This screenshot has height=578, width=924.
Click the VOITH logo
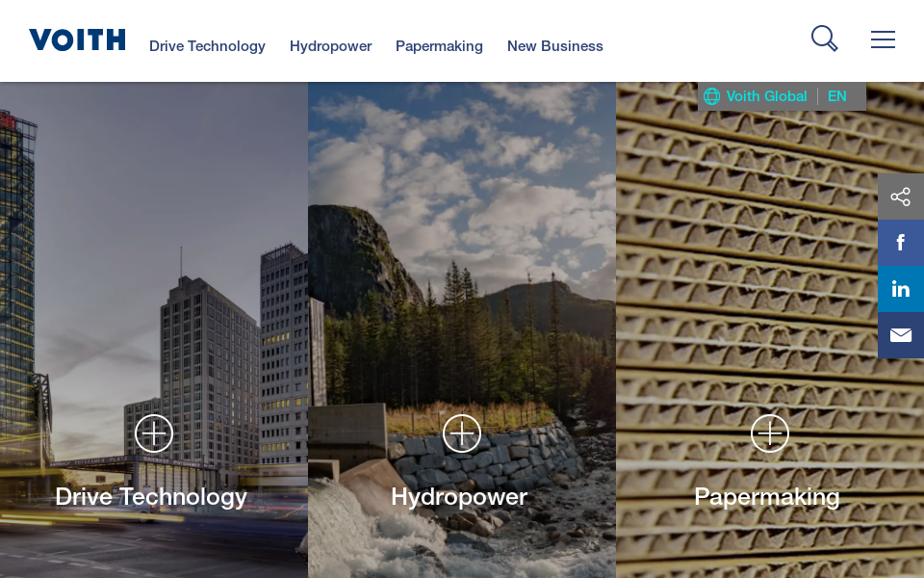(x=77, y=39)
